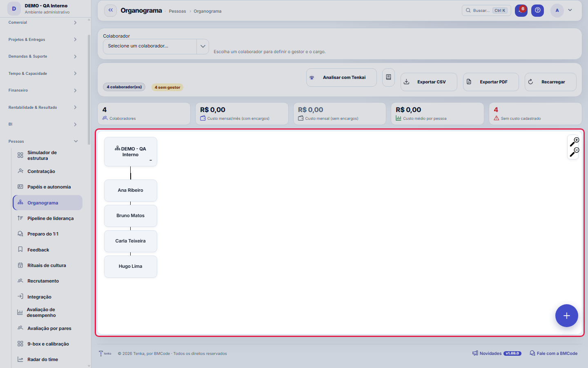Collapse the DEMO - QA Interno node
The width and height of the screenshot is (588, 368).
[151, 160]
